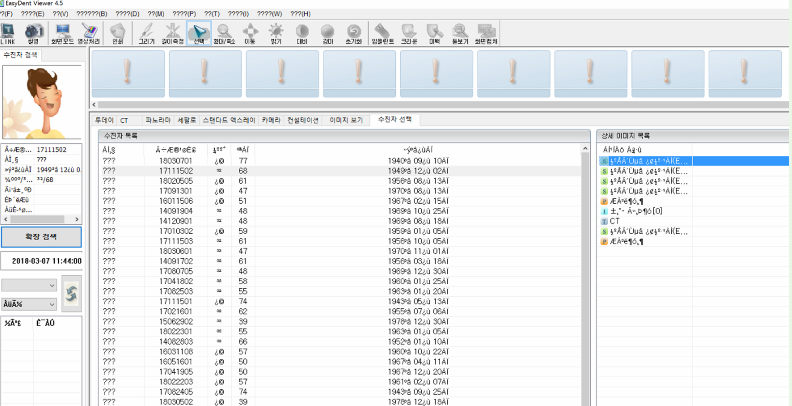Click the 화면캡쳐 screen capture icon
This screenshot has width=792, height=406.
487,34
